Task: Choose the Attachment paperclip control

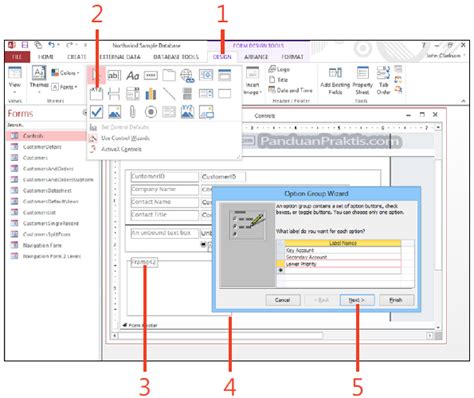Action: pos(132,112)
